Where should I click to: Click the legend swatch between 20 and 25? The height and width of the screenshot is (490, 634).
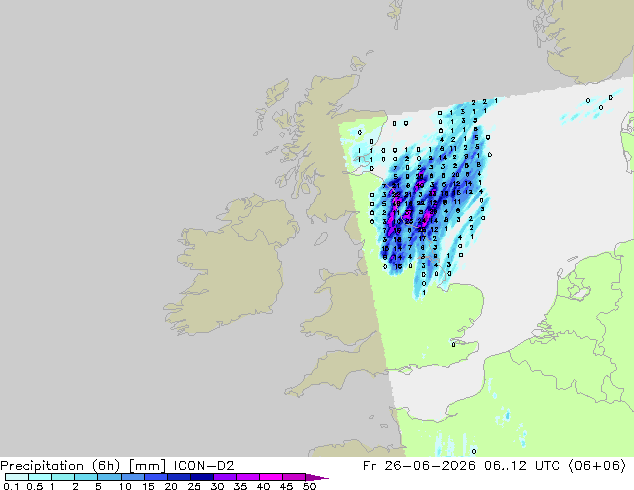179,477
